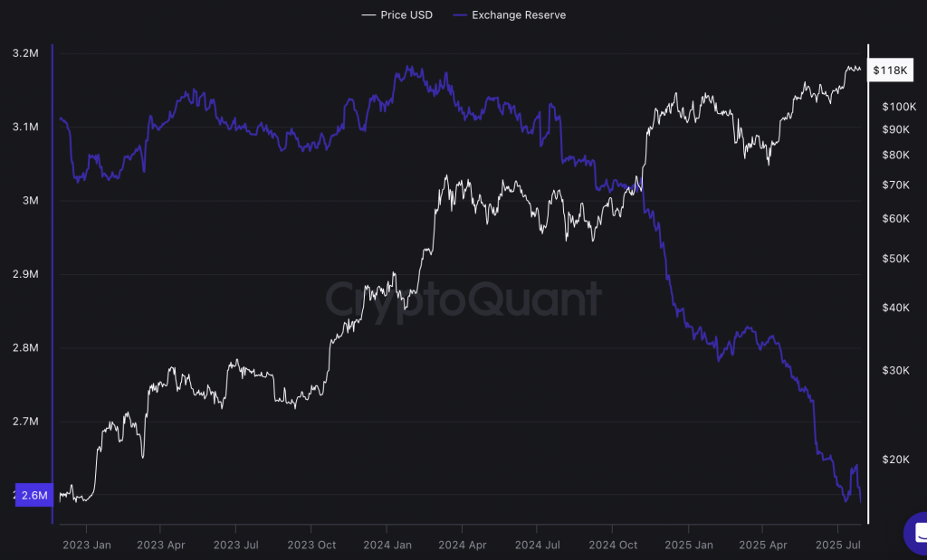927x560 pixels.
Task: Select the 2023 Jan date label
Action: [86, 545]
